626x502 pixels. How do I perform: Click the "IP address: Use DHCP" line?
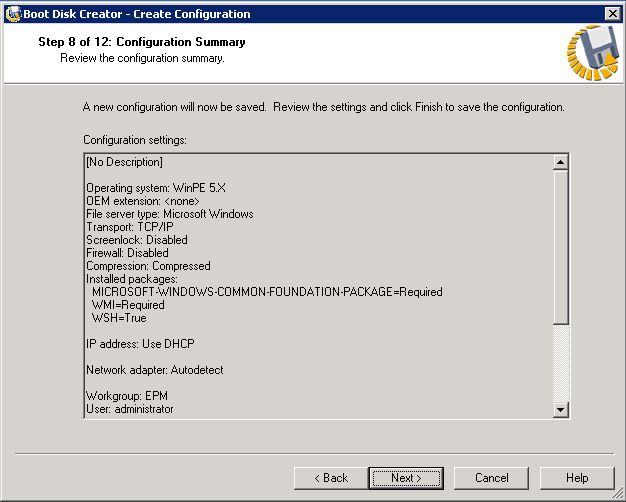[140, 344]
